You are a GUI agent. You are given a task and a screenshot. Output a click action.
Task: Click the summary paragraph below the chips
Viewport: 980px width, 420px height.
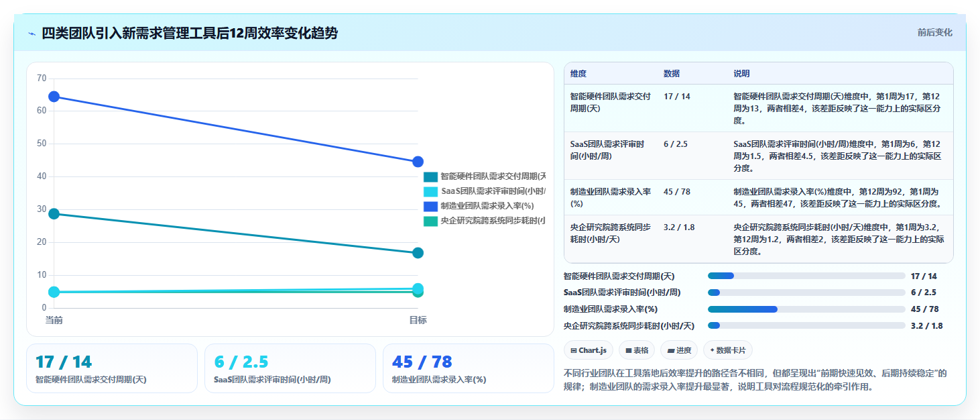click(x=756, y=380)
